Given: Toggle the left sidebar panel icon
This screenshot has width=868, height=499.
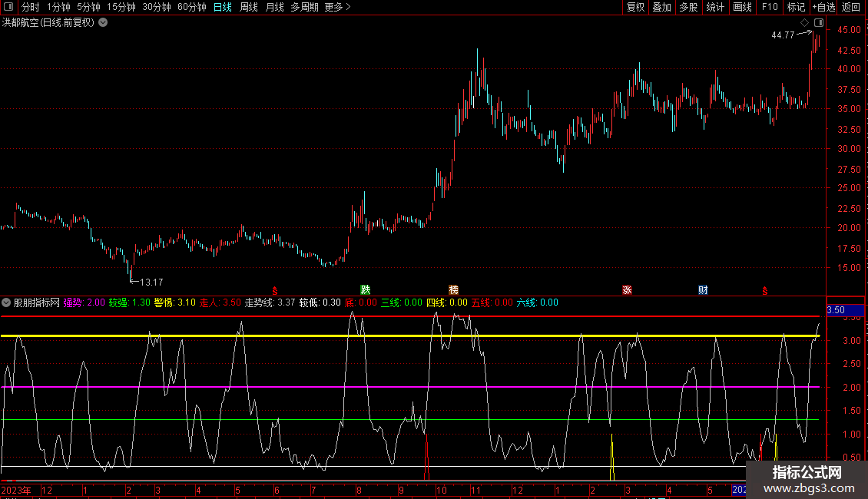Looking at the screenshot, I should click(8, 7).
